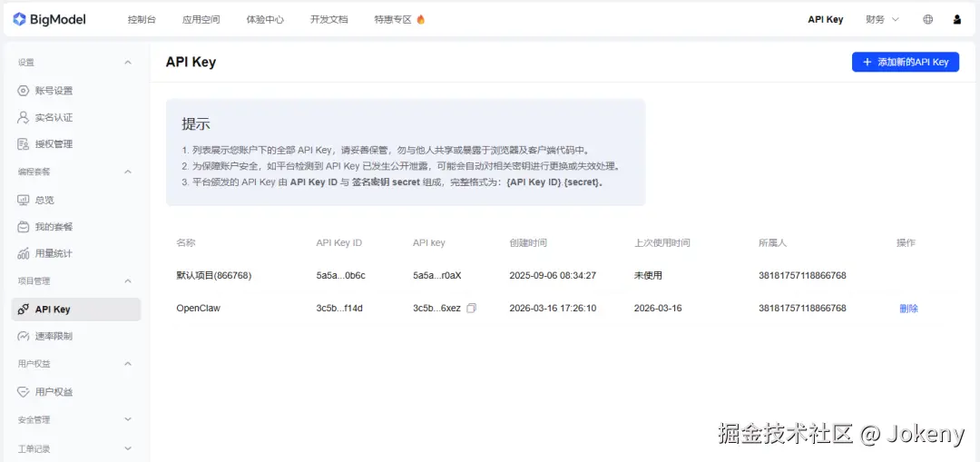Click the 名称 column header
Screen dimensions: 980x462
[186, 242]
